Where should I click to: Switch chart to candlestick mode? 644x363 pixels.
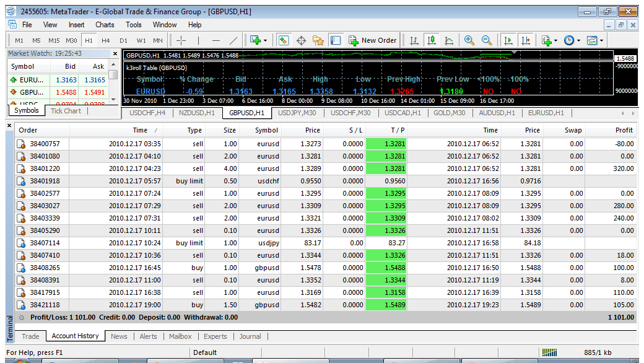tap(431, 40)
